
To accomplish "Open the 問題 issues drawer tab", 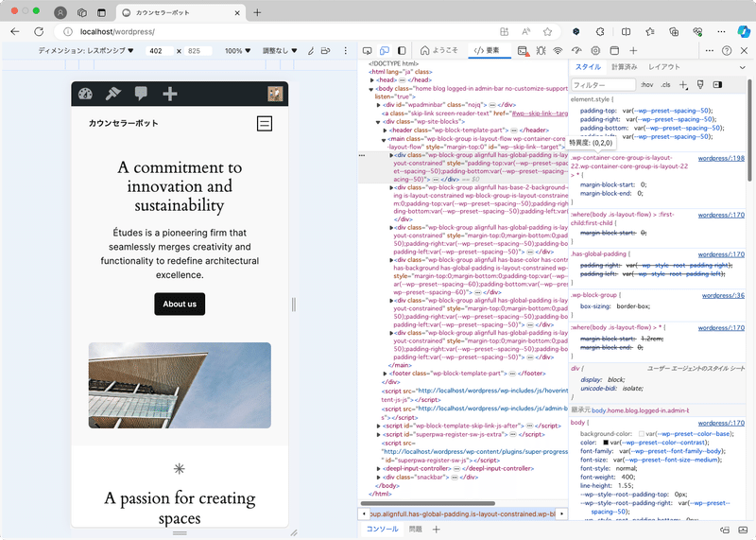I will point(415,530).
